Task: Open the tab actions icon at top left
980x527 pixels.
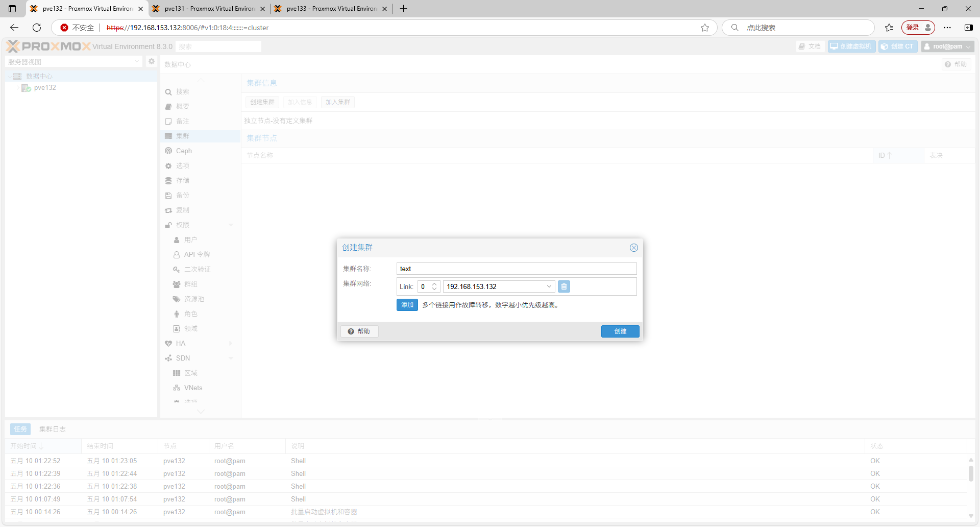Action: pyautogui.click(x=12, y=9)
